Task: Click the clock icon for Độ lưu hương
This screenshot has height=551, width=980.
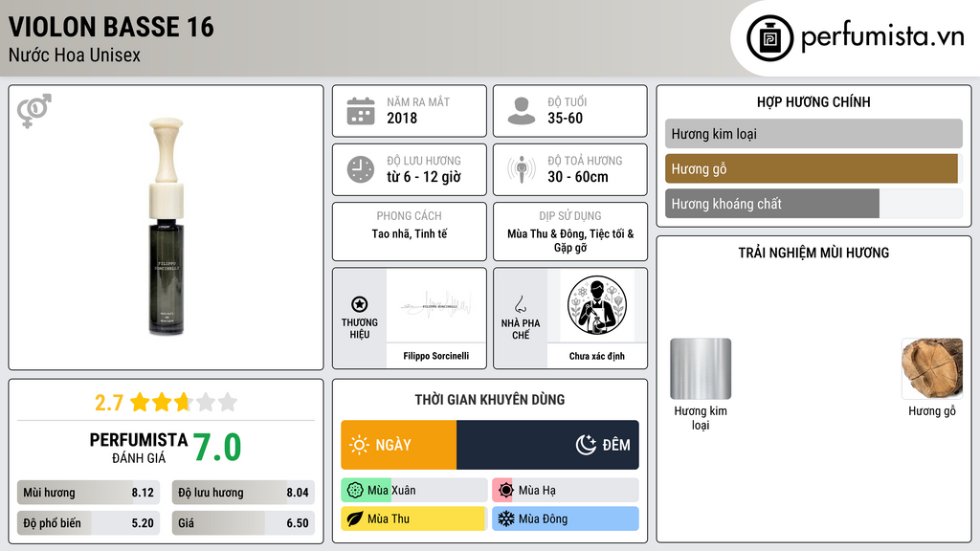Action: pos(361,169)
